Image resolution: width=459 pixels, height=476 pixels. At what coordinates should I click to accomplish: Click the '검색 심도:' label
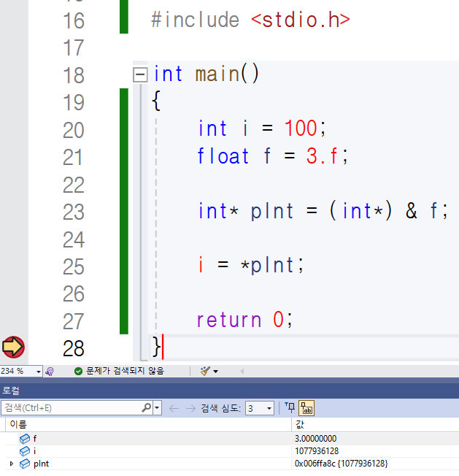point(220,408)
